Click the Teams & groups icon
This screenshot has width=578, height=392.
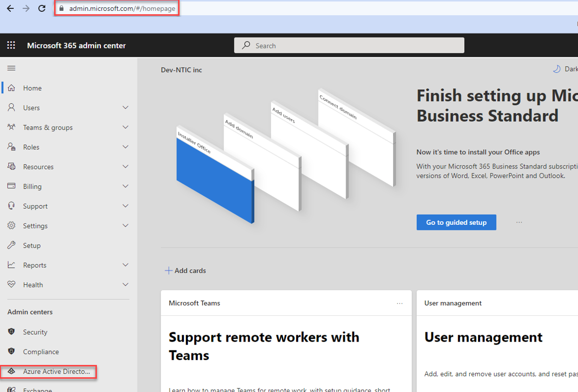pos(11,127)
